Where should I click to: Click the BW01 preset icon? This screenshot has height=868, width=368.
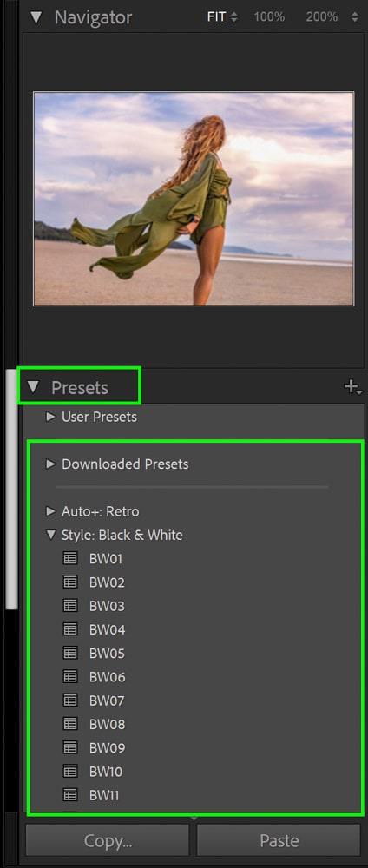[x=69, y=558]
